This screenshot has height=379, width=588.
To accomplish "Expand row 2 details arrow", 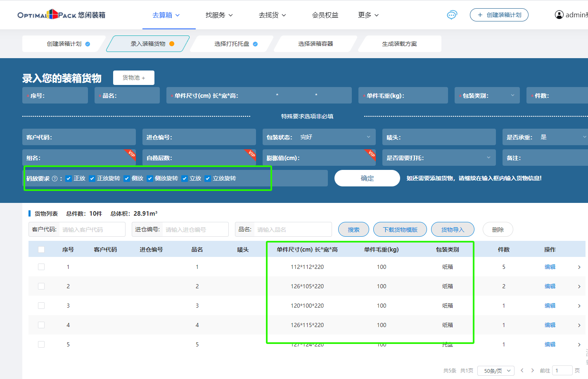I will click(x=579, y=287).
